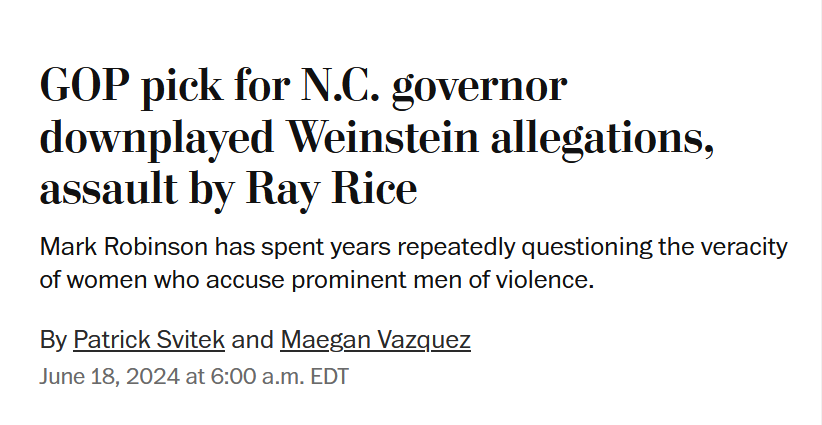Click "N.C." in the headline
This screenshot has width=822, height=425.
click(x=340, y=85)
